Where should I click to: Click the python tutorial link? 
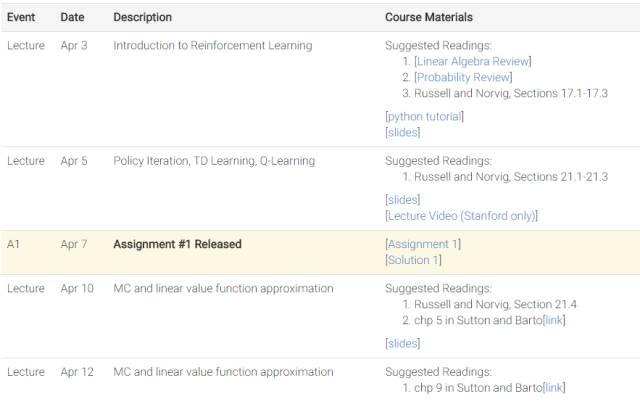424,116
